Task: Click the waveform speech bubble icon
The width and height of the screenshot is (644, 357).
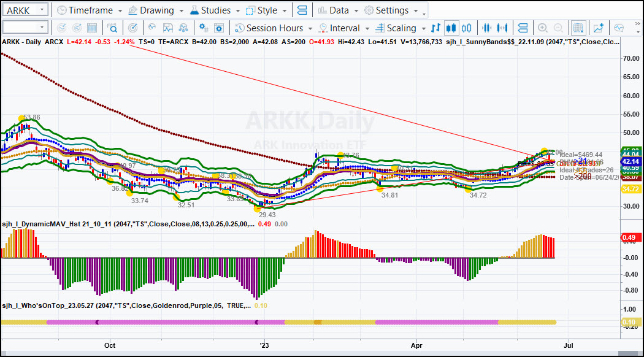Action: [619, 28]
